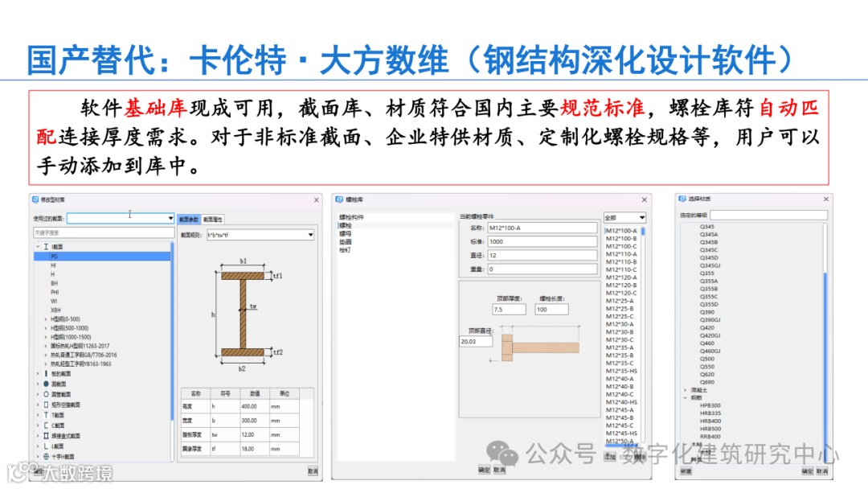Close the 螺栓库 bolt library dialog
Image resolution: width=868 pixels, height=489 pixels.
[644, 199]
